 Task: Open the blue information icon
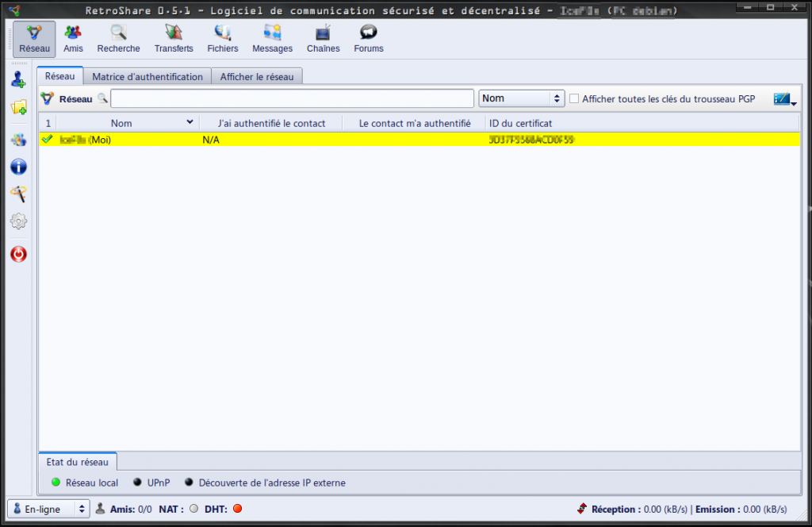(19, 167)
